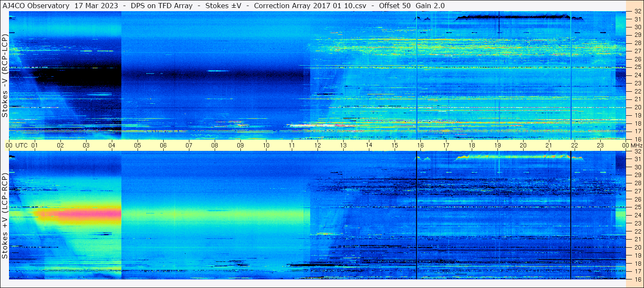Click the 29 MHz tick of Stokes +V panel
This screenshot has width=644, height=288.
pos(638,175)
